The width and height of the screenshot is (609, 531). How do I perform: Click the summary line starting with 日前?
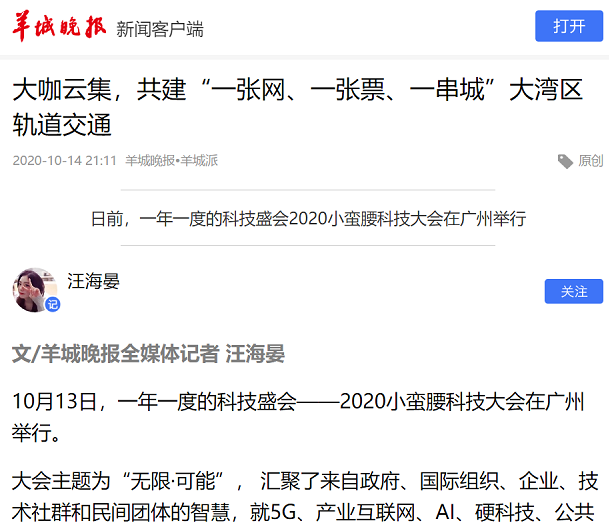308,218
